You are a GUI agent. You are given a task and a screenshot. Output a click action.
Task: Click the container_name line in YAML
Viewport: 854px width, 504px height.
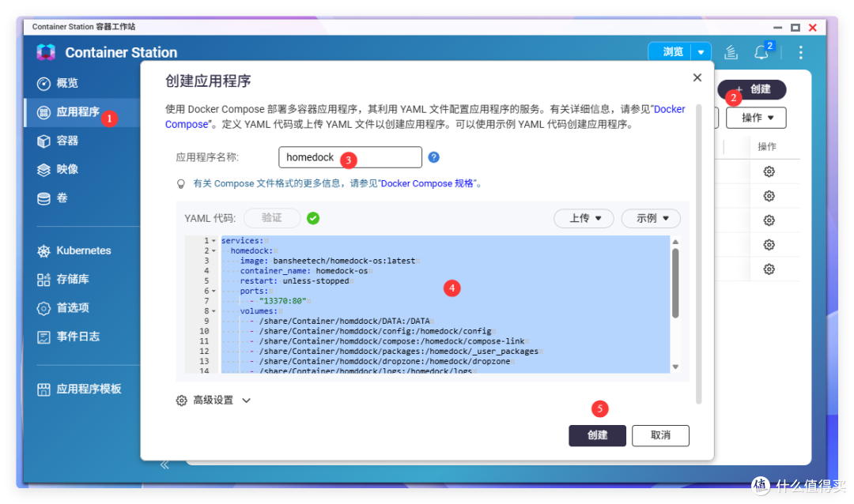304,271
